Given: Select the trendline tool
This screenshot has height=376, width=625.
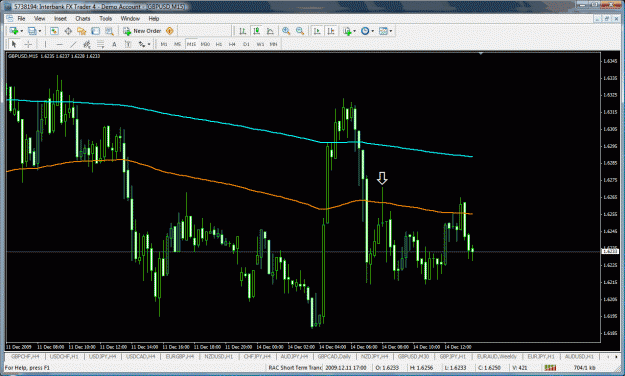Looking at the screenshot, I should tap(73, 44).
